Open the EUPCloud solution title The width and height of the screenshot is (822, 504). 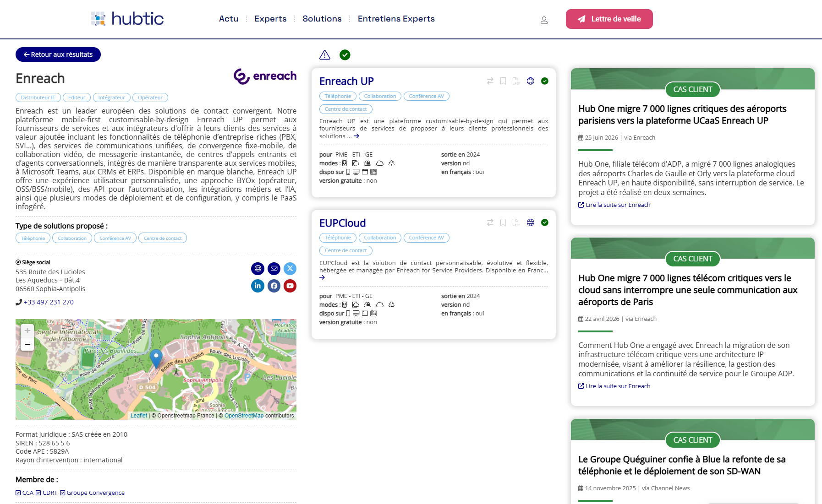343,223
